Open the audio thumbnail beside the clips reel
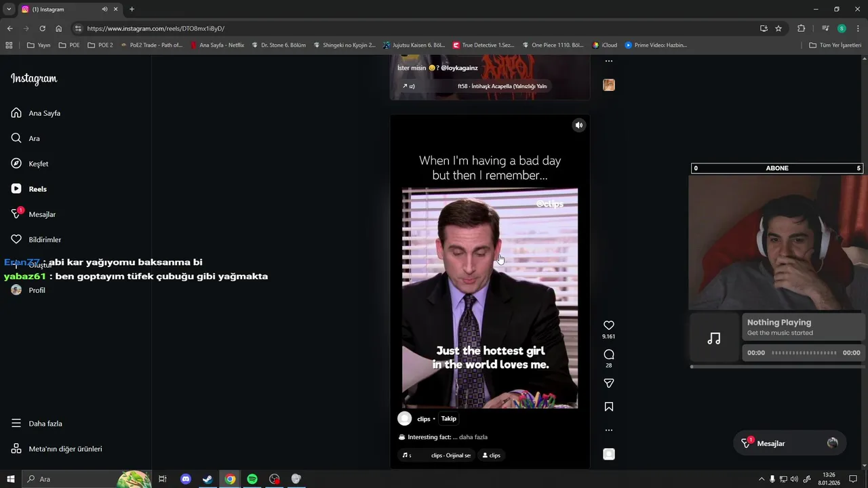The height and width of the screenshot is (488, 868). (609, 454)
